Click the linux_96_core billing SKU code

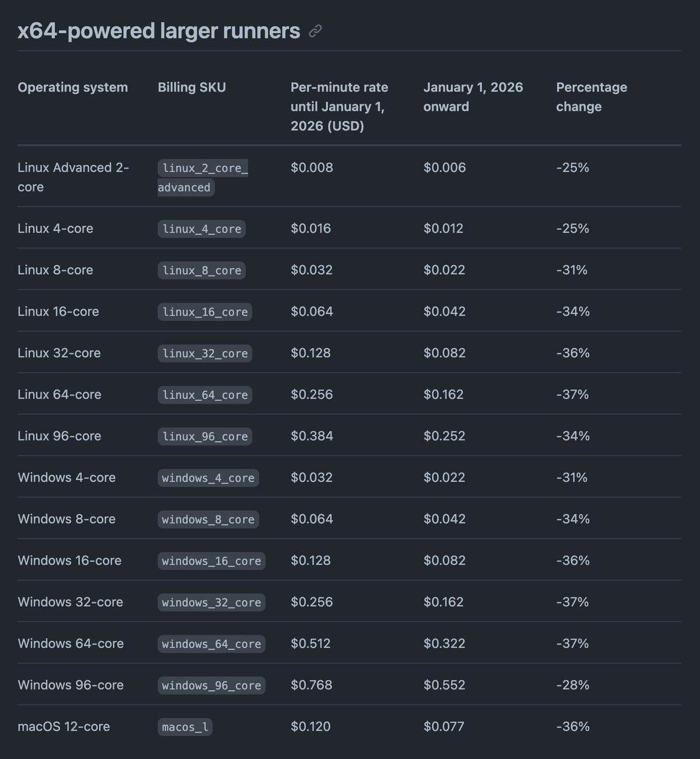(x=205, y=436)
